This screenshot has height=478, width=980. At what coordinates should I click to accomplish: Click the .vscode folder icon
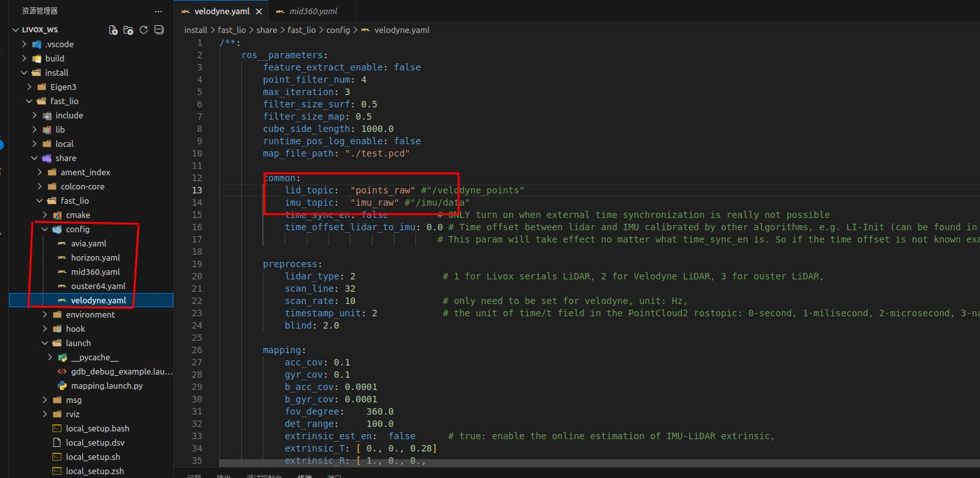(x=36, y=44)
